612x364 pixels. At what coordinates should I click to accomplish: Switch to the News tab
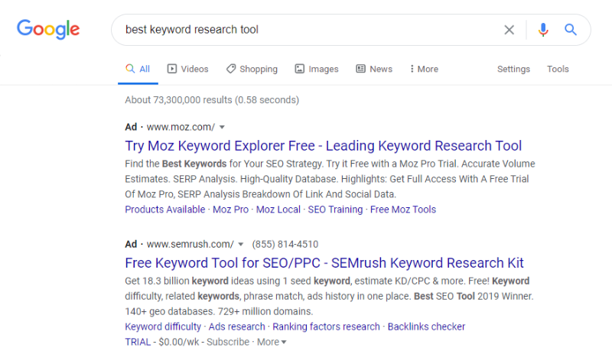[x=374, y=69]
